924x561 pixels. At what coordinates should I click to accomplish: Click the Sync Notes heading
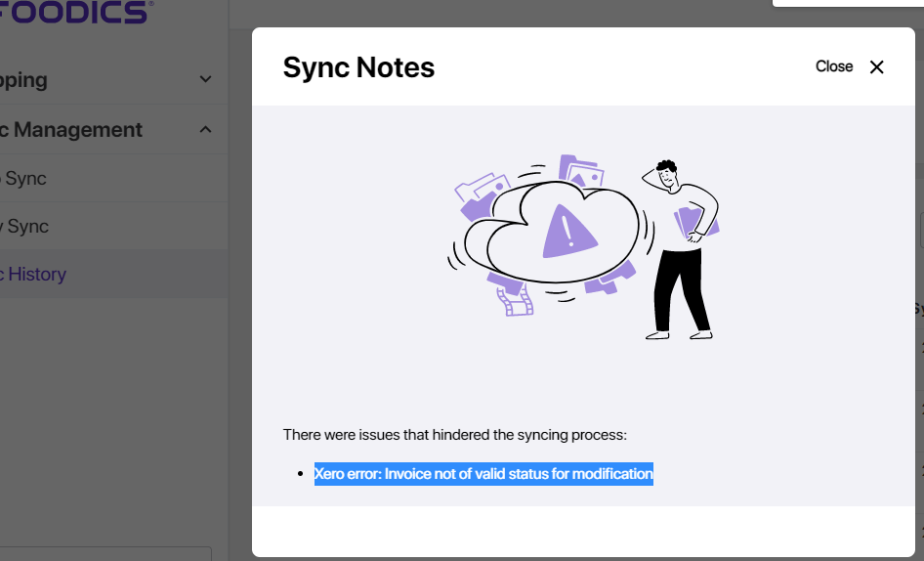[x=358, y=67]
